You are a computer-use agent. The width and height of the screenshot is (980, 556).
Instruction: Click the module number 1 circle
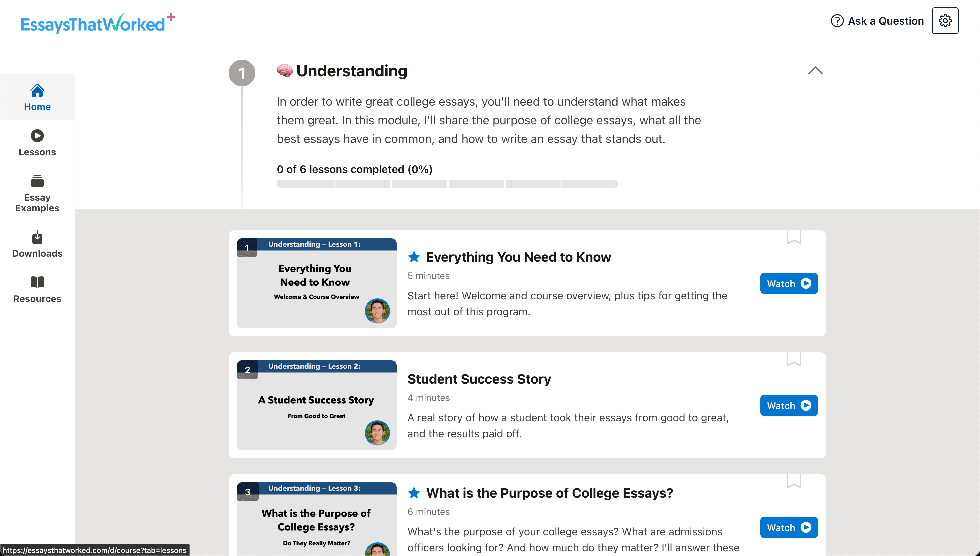pos(242,73)
